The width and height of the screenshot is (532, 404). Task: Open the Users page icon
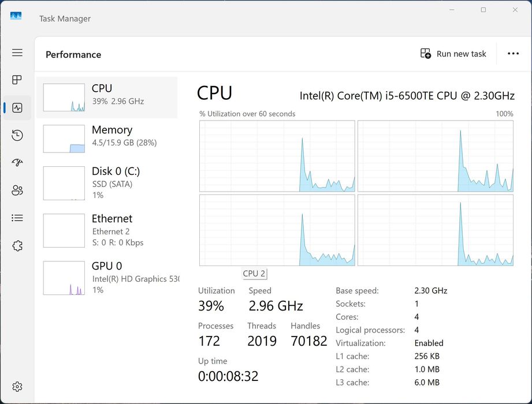17,190
